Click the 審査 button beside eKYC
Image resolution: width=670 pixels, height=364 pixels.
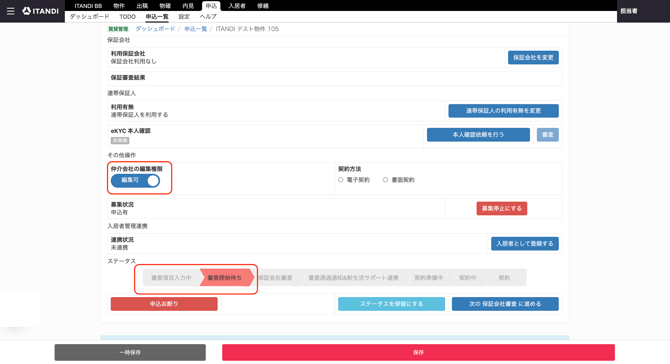point(547,135)
